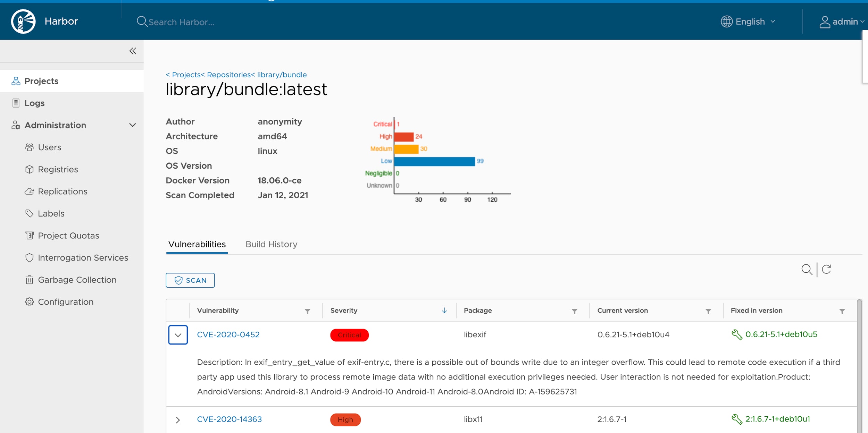Sort by Severity arrow icon
The width and height of the screenshot is (868, 433).
pyautogui.click(x=444, y=311)
